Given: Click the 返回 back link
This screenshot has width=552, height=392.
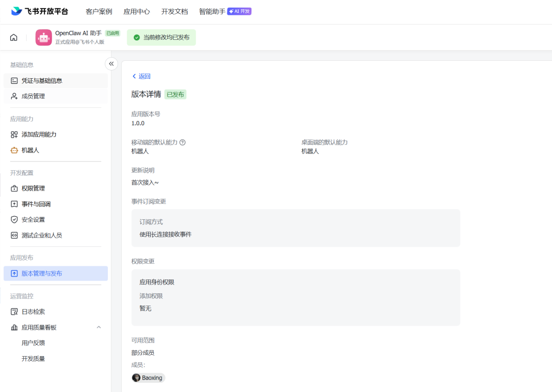Looking at the screenshot, I should pos(141,76).
